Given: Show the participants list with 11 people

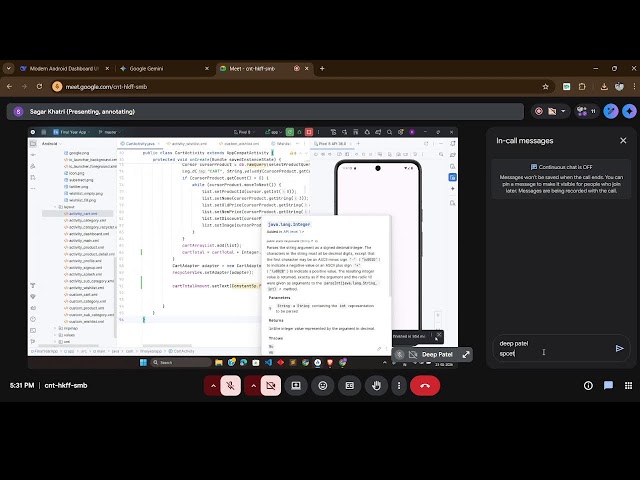Looking at the screenshot, I should pyautogui.click(x=587, y=111).
